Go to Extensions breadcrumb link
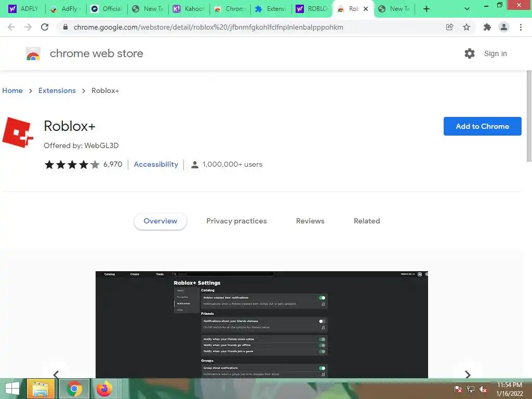Viewport: 532px width, 399px height. point(57,90)
